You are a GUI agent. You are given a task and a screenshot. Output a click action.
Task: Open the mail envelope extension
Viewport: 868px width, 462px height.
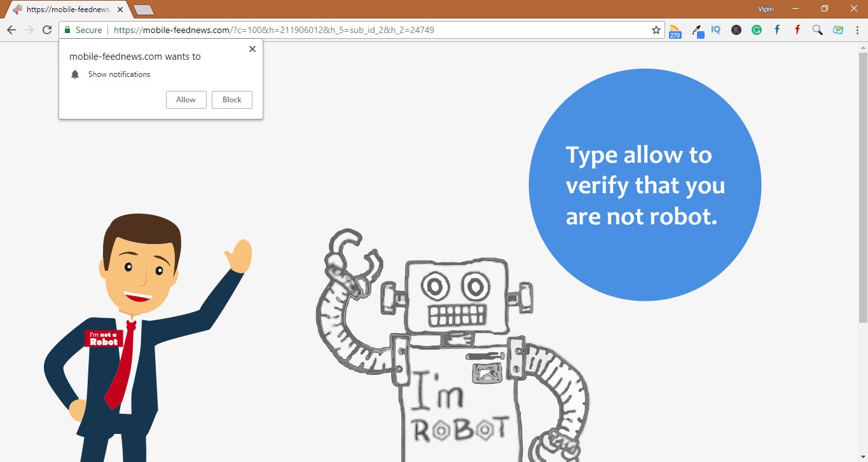(838, 30)
